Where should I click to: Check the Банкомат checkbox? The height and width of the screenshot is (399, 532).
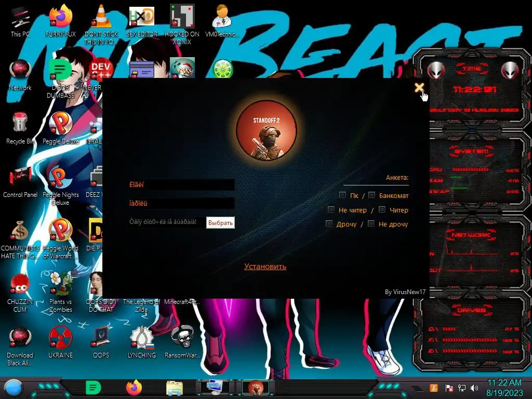click(371, 195)
